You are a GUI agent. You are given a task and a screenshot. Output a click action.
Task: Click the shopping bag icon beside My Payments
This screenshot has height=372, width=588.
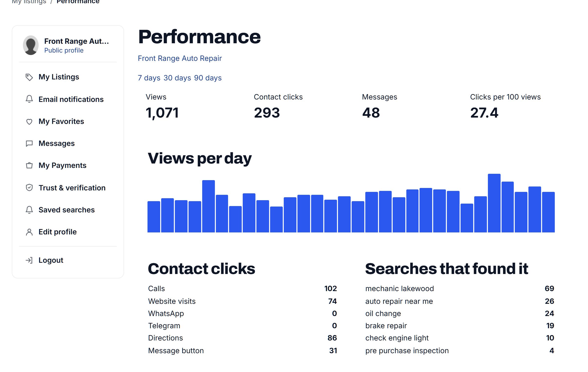coord(29,165)
